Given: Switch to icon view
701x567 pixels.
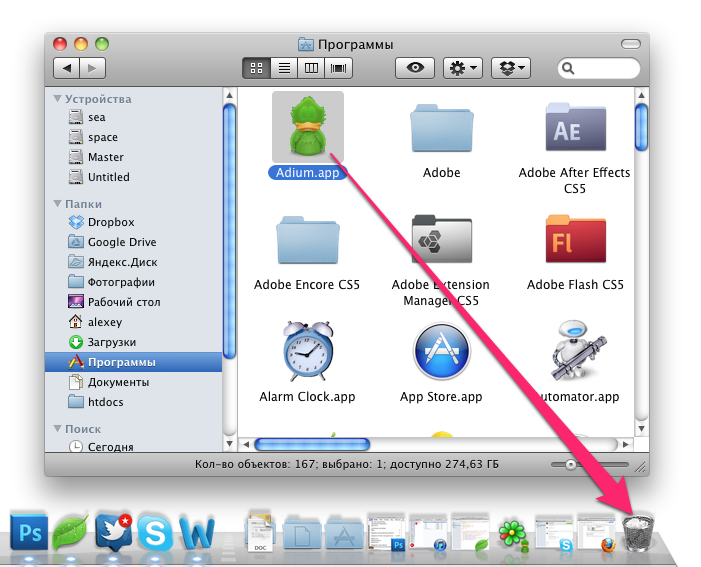Looking at the screenshot, I should 257,68.
